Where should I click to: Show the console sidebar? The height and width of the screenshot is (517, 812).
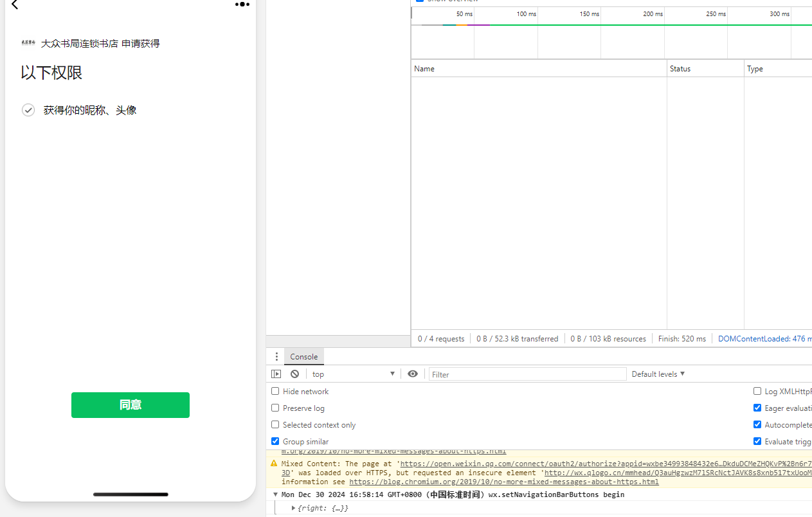276,374
